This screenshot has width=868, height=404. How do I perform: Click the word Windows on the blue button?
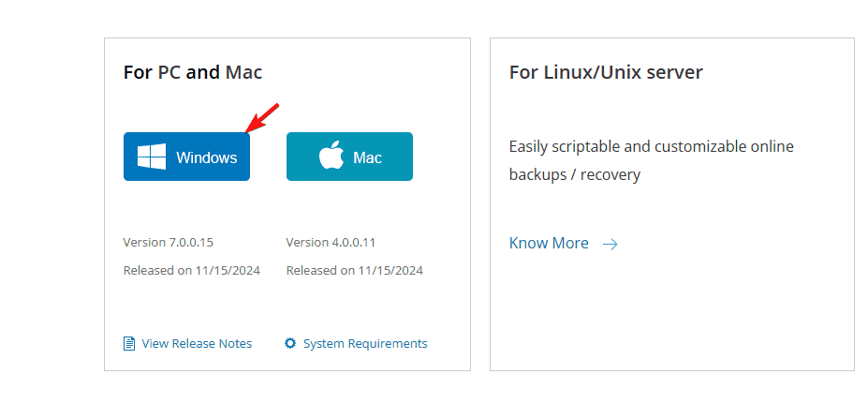point(207,157)
